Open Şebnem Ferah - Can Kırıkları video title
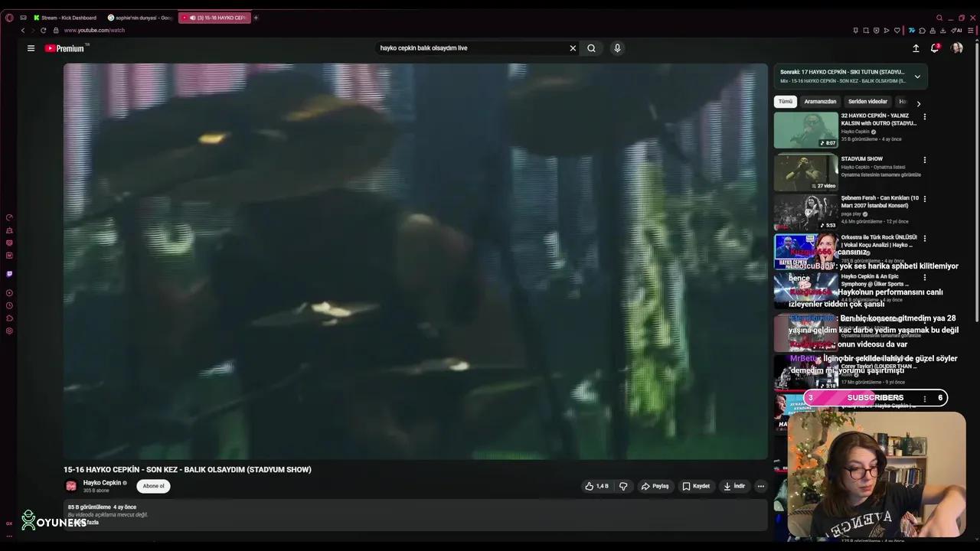The image size is (980, 551). point(880,202)
